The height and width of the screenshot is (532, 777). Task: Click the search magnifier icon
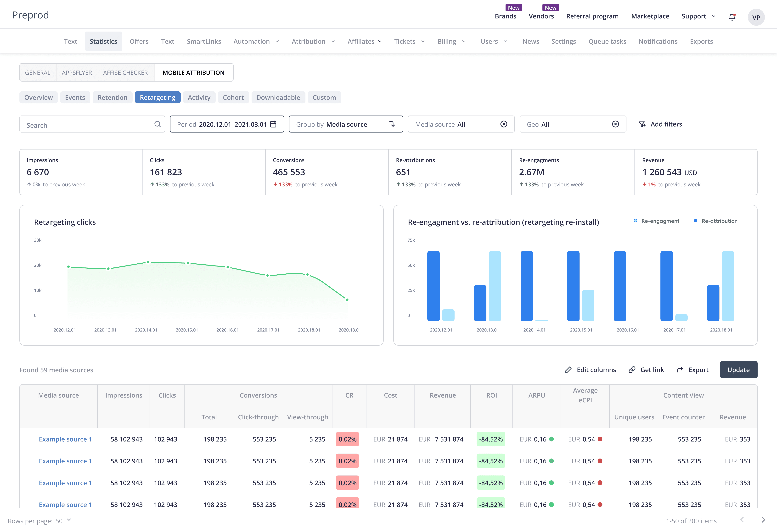click(x=158, y=124)
